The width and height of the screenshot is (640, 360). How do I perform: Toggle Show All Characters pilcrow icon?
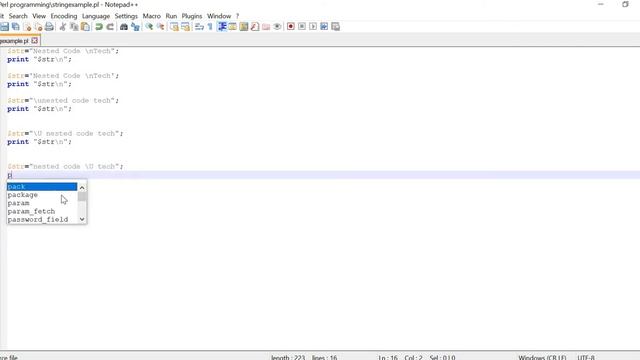coord(210,27)
